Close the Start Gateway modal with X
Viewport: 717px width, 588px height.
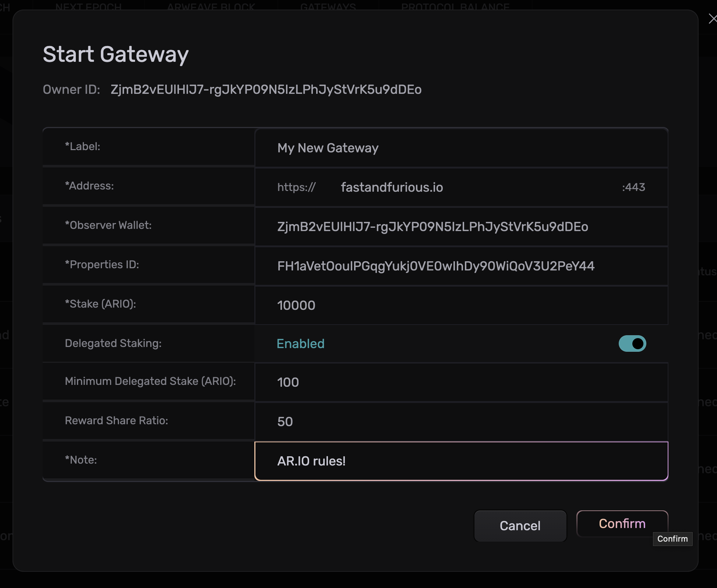pyautogui.click(x=712, y=19)
